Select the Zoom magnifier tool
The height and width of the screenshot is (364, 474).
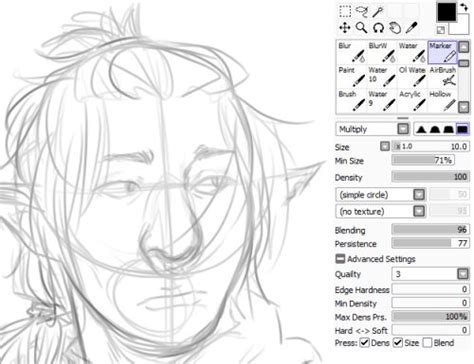pyautogui.click(x=362, y=28)
